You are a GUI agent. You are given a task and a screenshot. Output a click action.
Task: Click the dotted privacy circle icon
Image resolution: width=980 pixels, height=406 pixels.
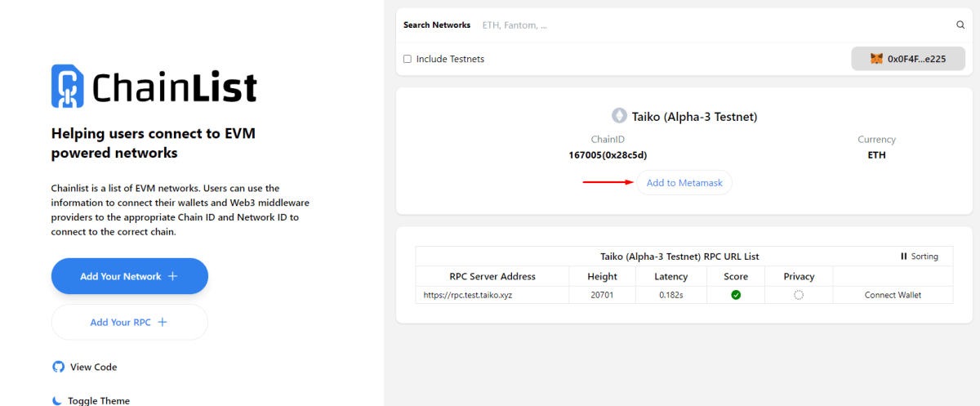[799, 295]
